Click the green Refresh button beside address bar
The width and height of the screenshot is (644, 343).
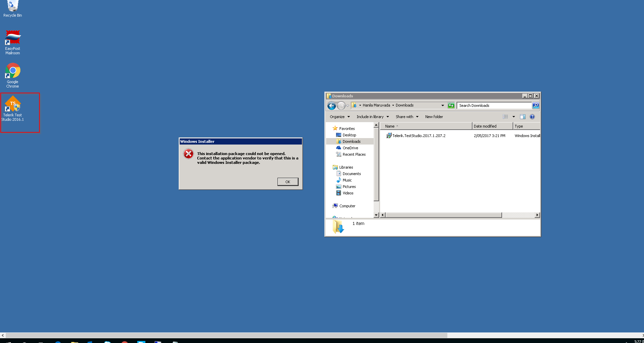451,106
